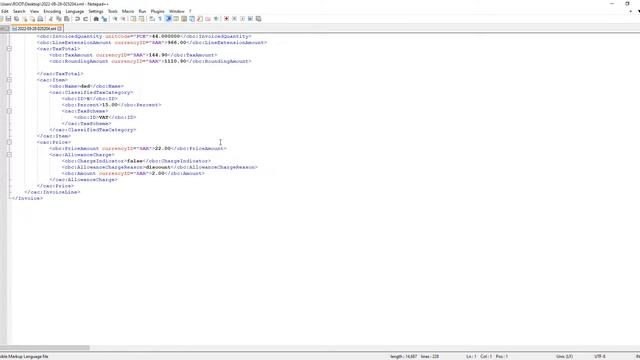640x360 pixels.
Task: Select the 2022-09-28 xml file tab
Action: [36, 29]
